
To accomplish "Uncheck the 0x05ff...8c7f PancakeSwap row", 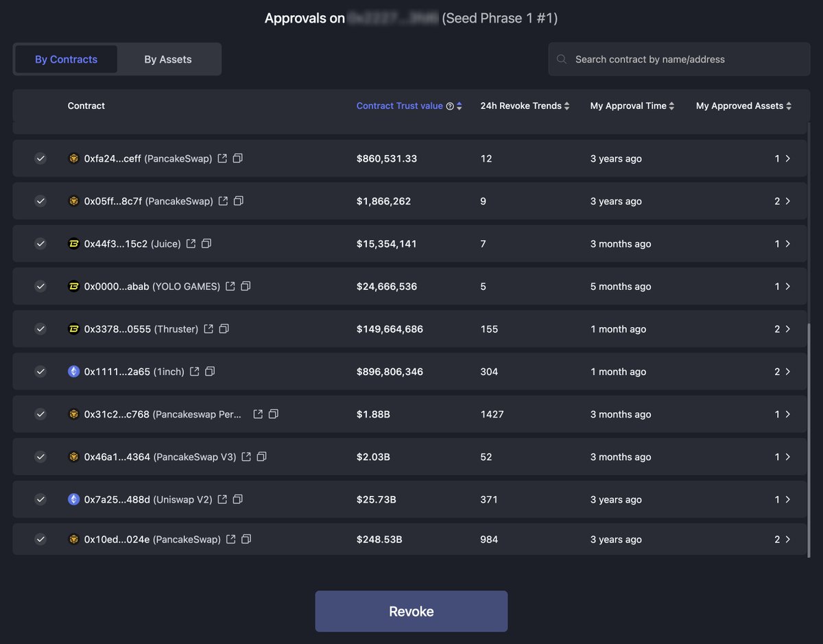I will pos(40,201).
